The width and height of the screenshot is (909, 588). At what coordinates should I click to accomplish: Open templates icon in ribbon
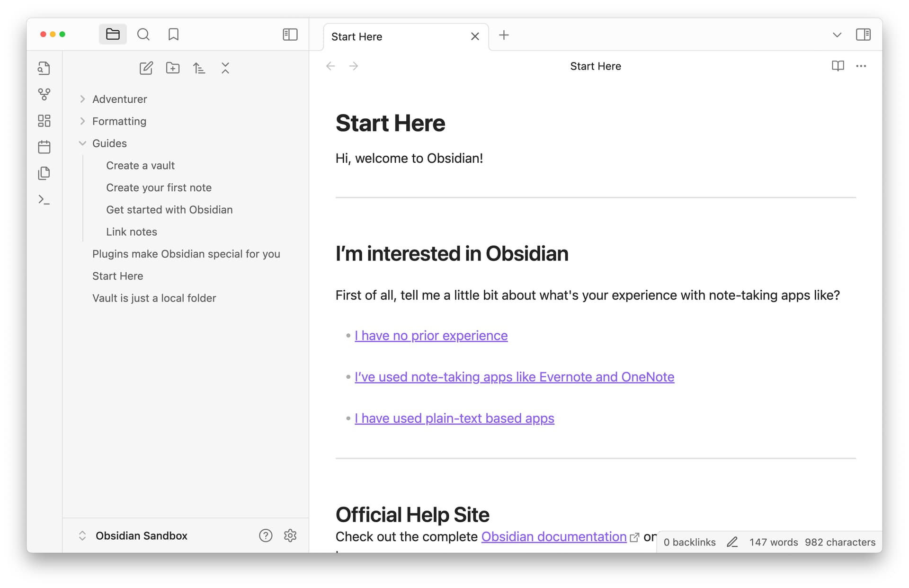pos(44,173)
